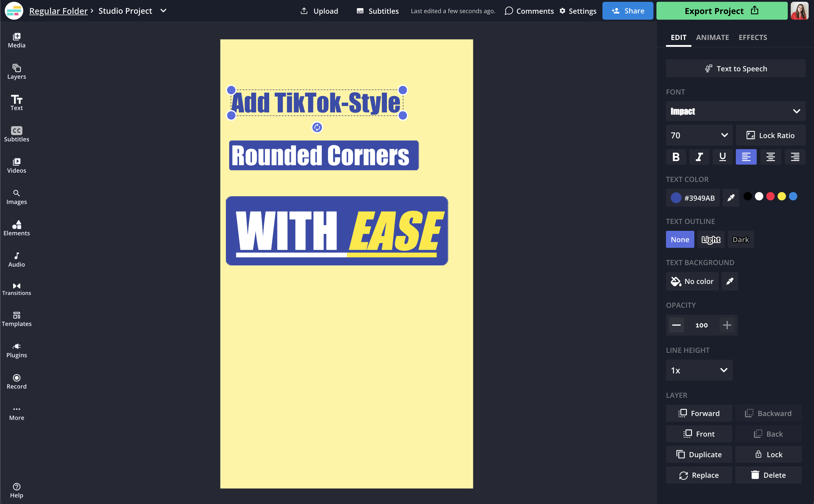Open the Transitions sidebar panel
Image resolution: width=814 pixels, height=504 pixels.
16,289
